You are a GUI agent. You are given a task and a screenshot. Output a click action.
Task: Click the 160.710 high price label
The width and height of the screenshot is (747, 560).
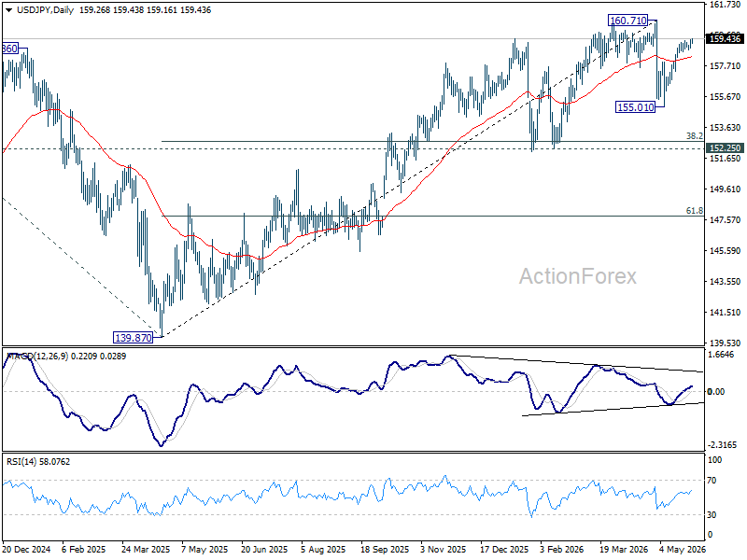point(628,21)
